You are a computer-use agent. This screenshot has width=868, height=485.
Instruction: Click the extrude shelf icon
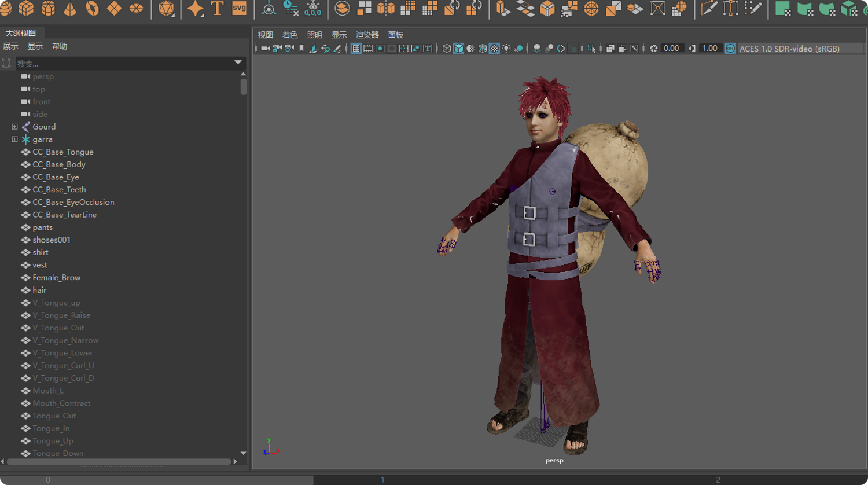pos(503,9)
